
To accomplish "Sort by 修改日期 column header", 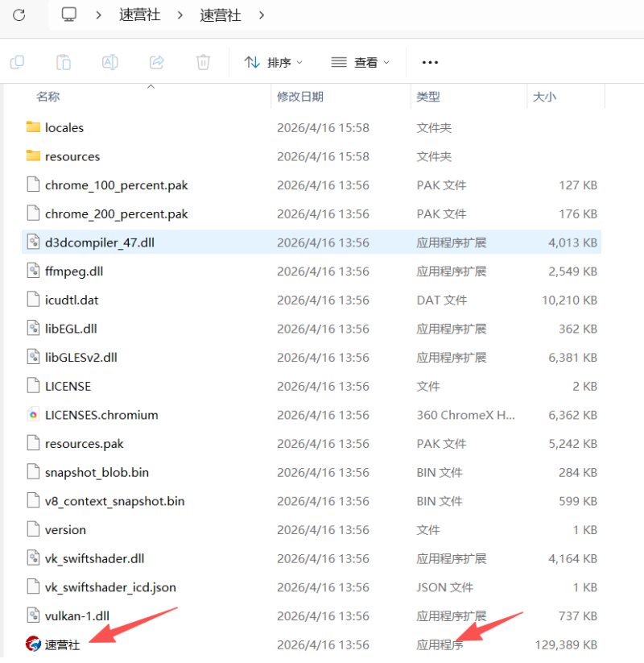I will pos(300,97).
